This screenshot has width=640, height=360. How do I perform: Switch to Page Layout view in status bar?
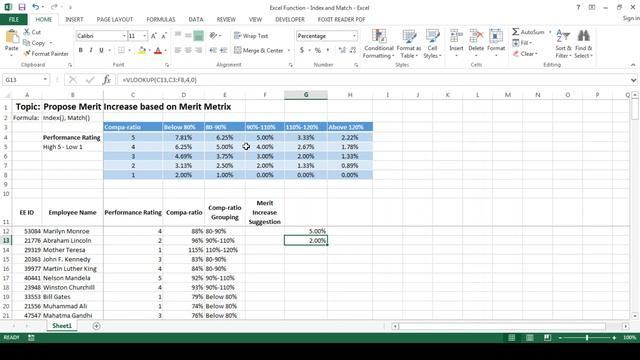click(x=529, y=338)
